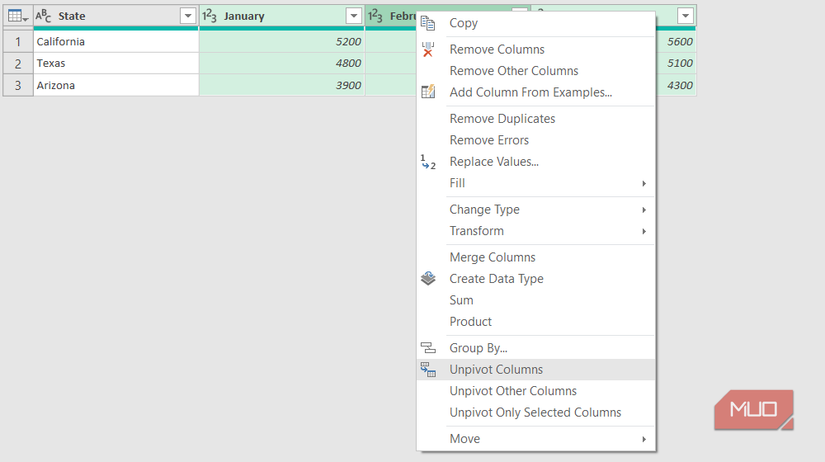Click the Replace Values icon
825x462 pixels.
pos(428,162)
